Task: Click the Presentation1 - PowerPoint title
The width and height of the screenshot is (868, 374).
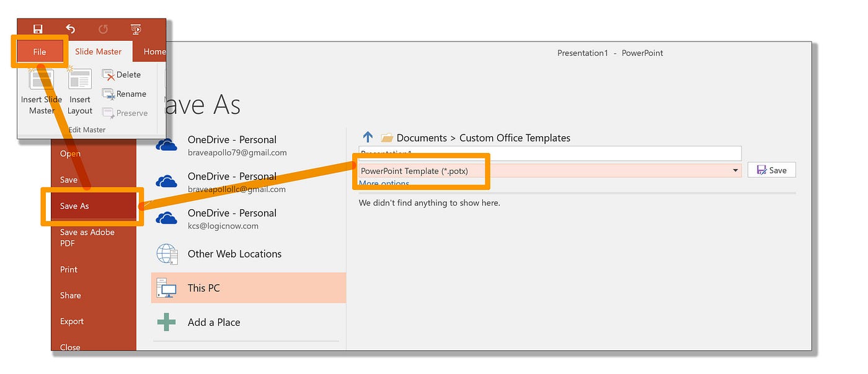Action: pos(610,53)
